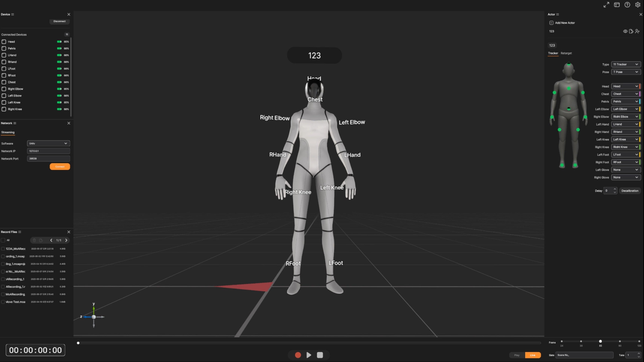Open the Type 11 Tracker dropdown

(x=626, y=64)
